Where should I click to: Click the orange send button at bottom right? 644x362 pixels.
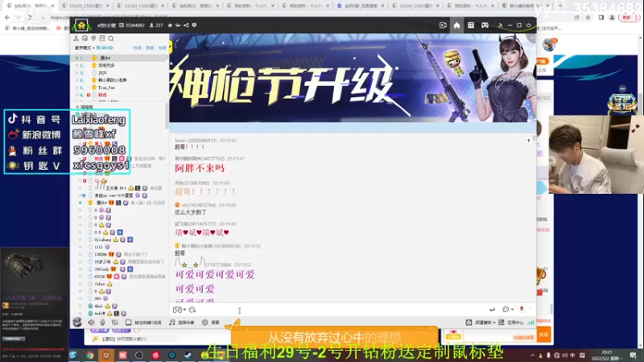pyautogui.click(x=544, y=335)
